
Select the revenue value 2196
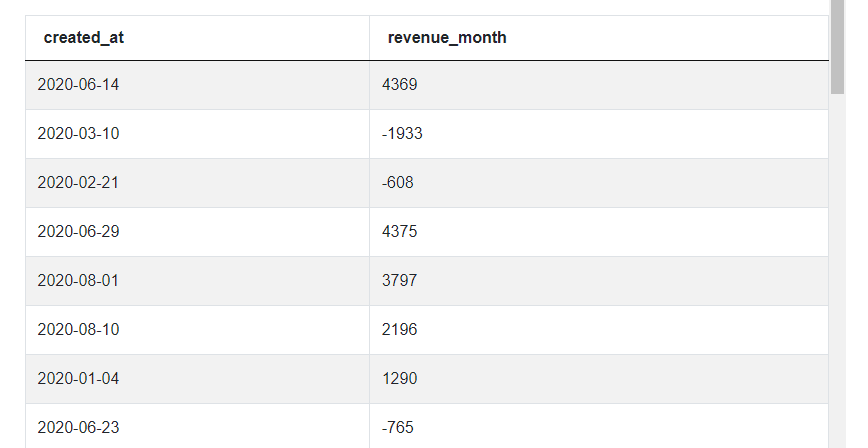(400, 330)
